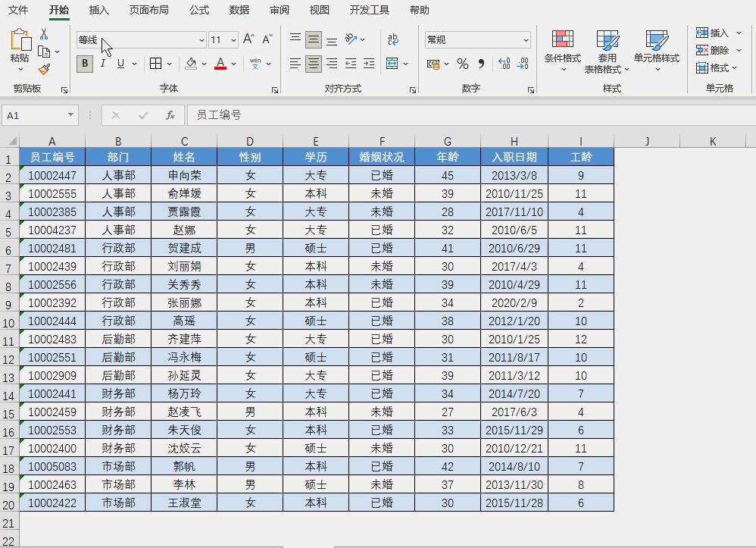The width and height of the screenshot is (756, 548).
Task: Open the font name dropdown
Action: pyautogui.click(x=200, y=39)
